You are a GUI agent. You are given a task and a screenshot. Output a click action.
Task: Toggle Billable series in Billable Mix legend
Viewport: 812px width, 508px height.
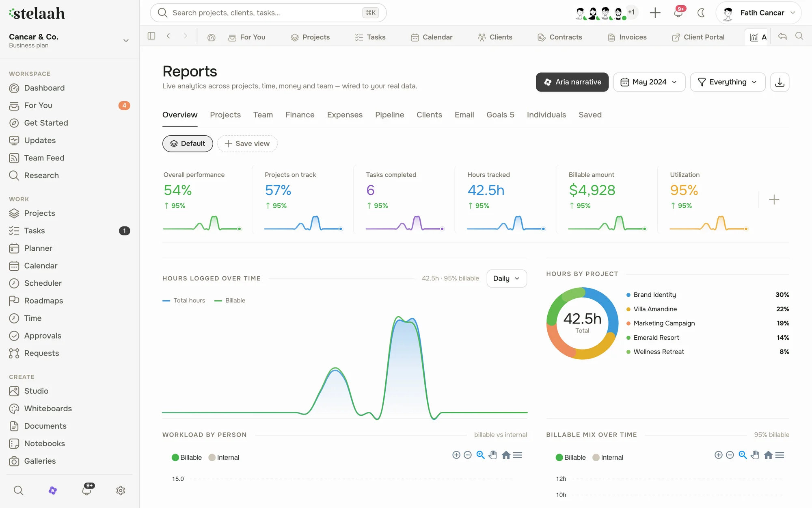pos(571,458)
